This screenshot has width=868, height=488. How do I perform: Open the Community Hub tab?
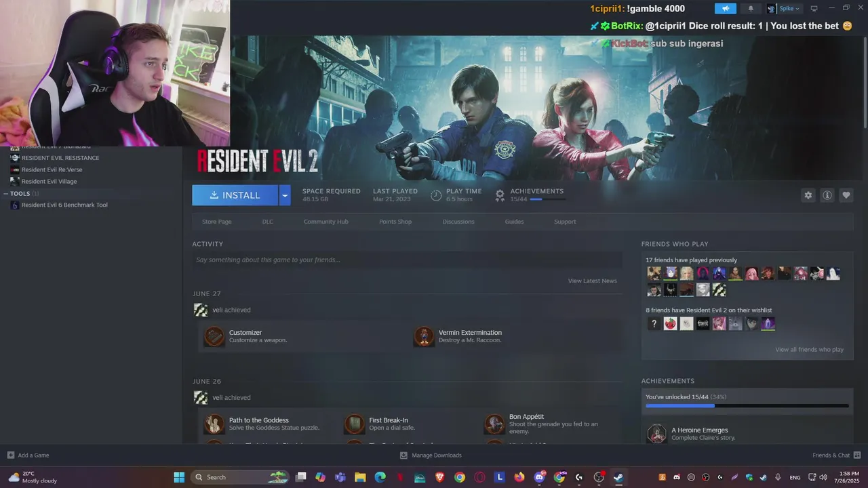click(x=325, y=222)
